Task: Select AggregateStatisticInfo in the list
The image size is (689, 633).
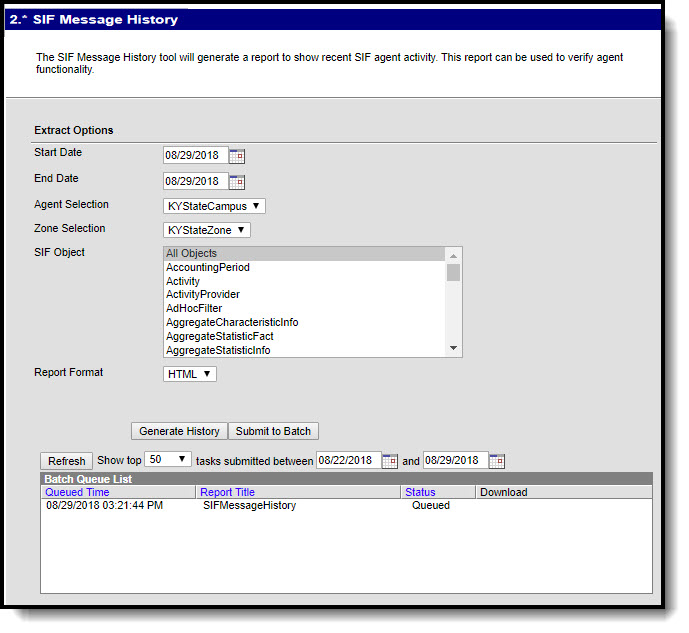Action: [x=305, y=350]
